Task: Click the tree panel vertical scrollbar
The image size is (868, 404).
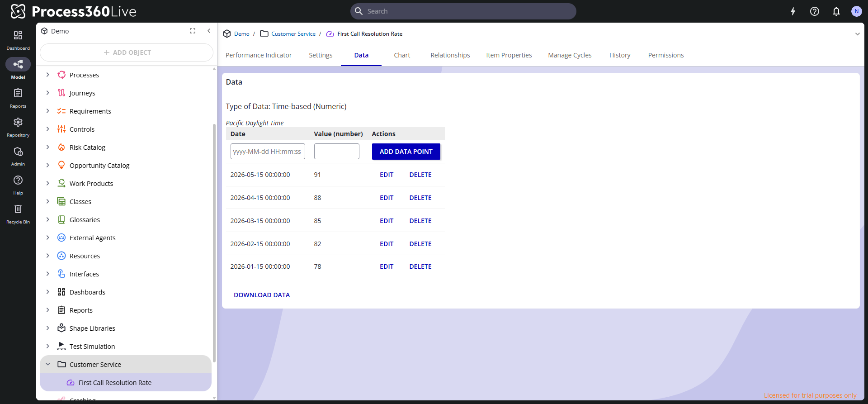Action: coord(214,243)
